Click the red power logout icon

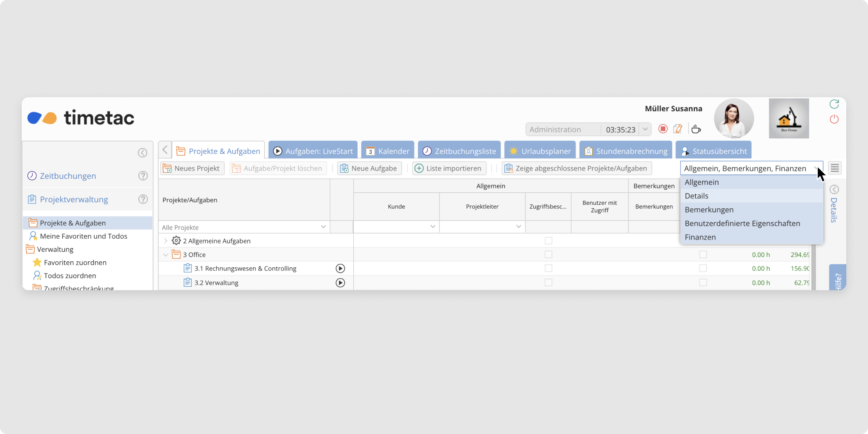834,119
